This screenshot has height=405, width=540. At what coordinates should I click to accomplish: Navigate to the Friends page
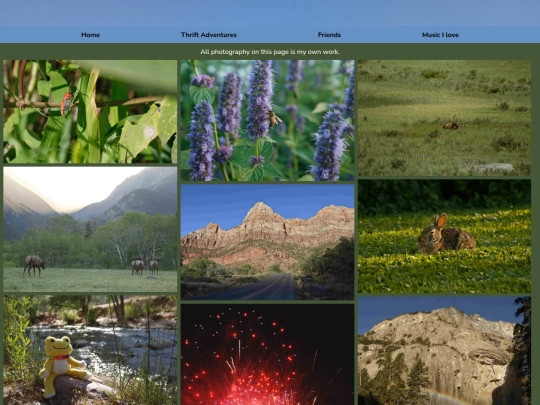[x=329, y=35]
